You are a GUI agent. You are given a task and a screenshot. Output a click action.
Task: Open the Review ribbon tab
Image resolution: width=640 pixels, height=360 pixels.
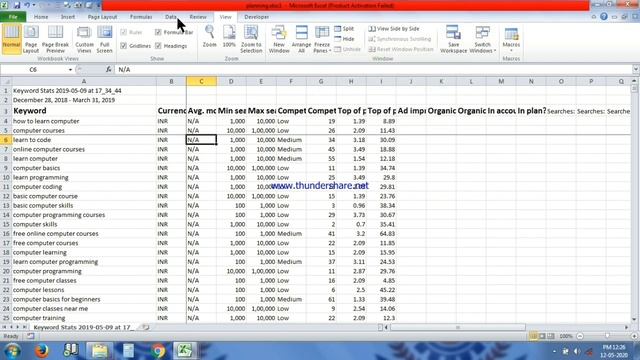[198, 17]
